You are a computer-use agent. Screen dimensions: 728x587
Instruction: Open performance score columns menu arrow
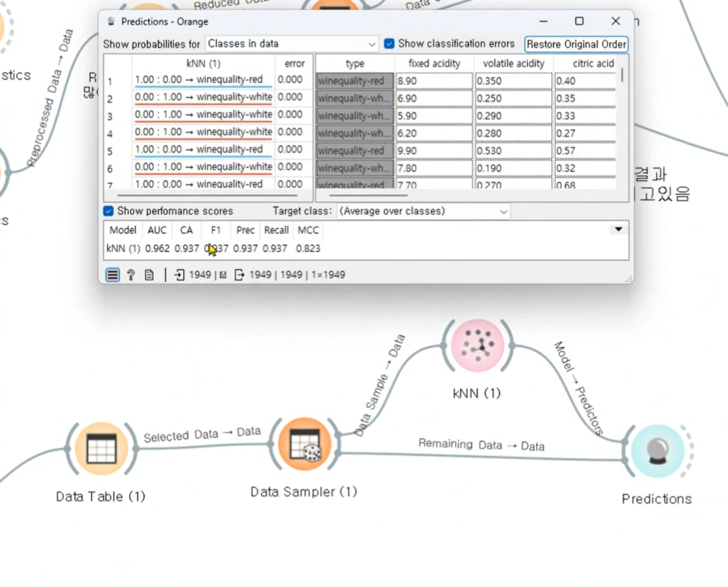click(x=619, y=229)
